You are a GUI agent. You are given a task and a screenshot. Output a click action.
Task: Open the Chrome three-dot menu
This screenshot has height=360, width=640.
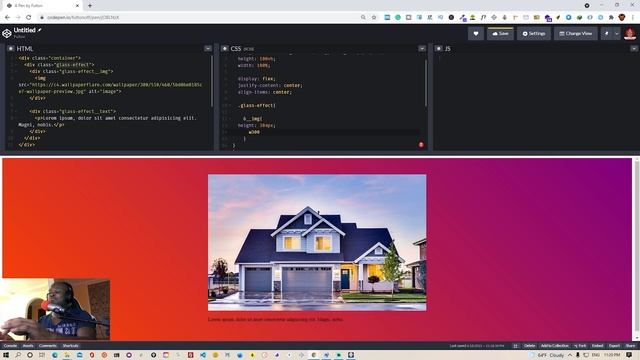[633, 18]
